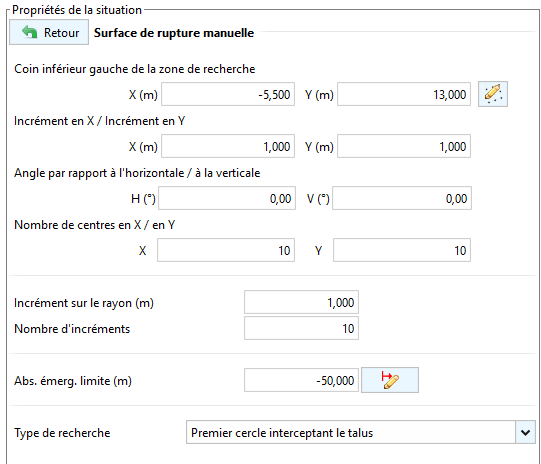Screen dimensions: 541x464
Task: Click the Propriétés de la situation group title
Action: pos(77,10)
